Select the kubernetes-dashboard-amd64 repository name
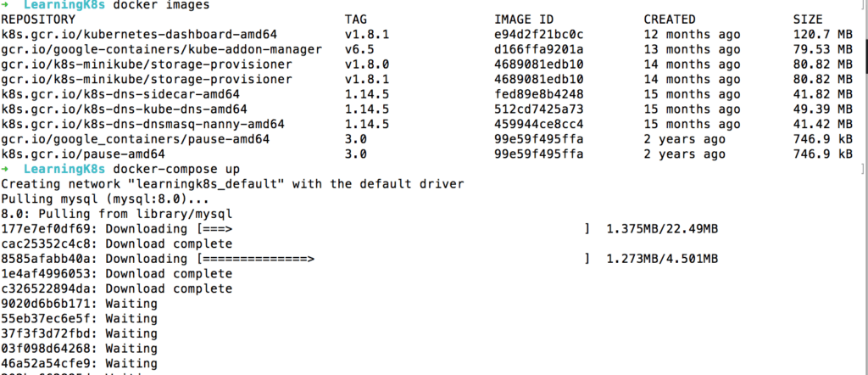The height and width of the screenshot is (375, 868). click(x=125, y=34)
